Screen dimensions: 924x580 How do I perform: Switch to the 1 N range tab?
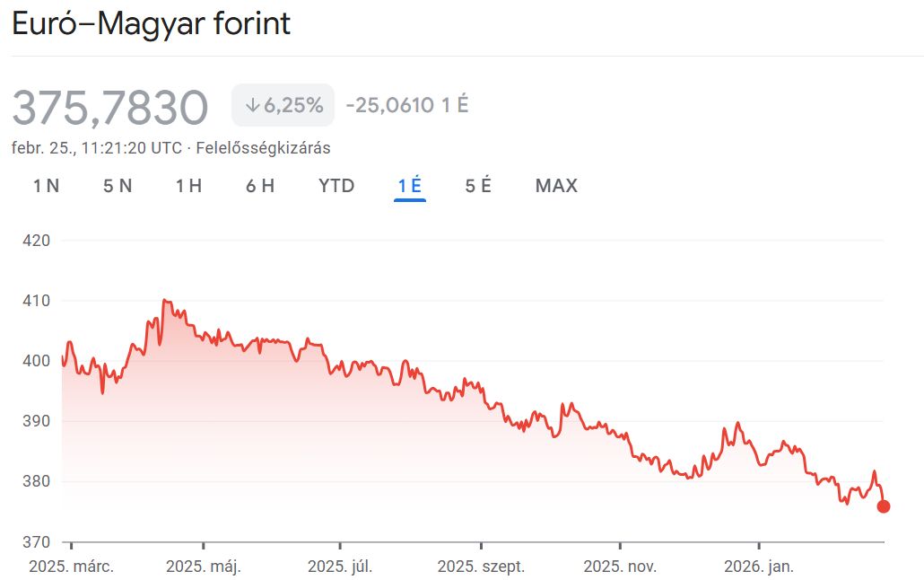[46, 186]
